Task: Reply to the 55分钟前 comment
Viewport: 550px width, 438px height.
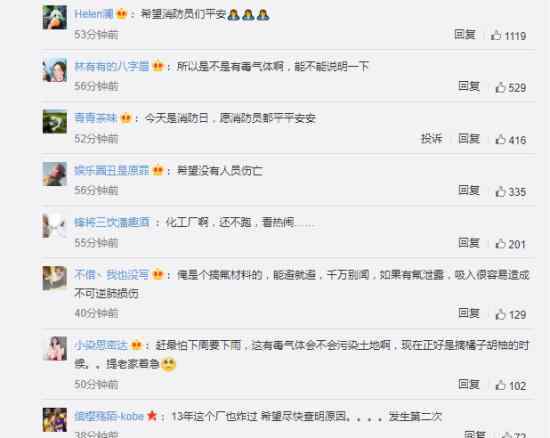Action: click(469, 243)
